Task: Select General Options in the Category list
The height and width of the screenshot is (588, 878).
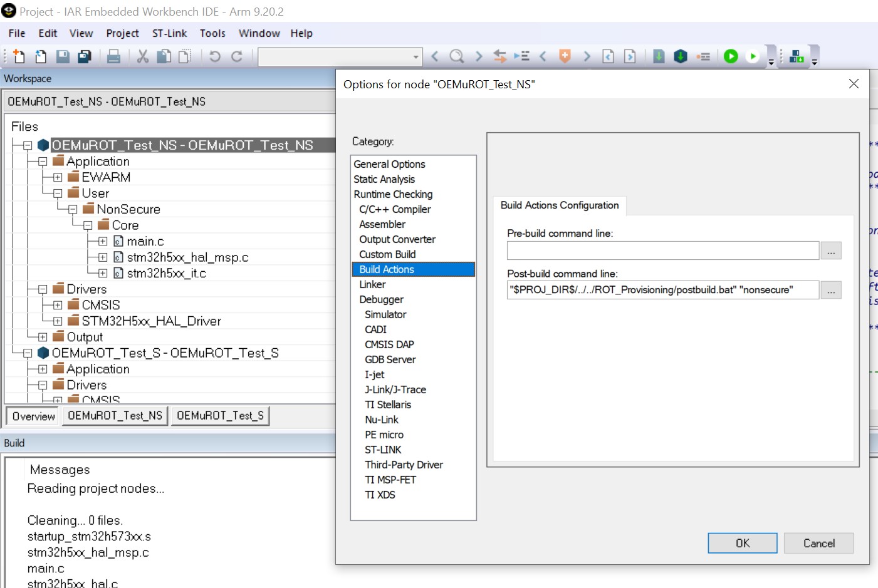Action: click(389, 164)
